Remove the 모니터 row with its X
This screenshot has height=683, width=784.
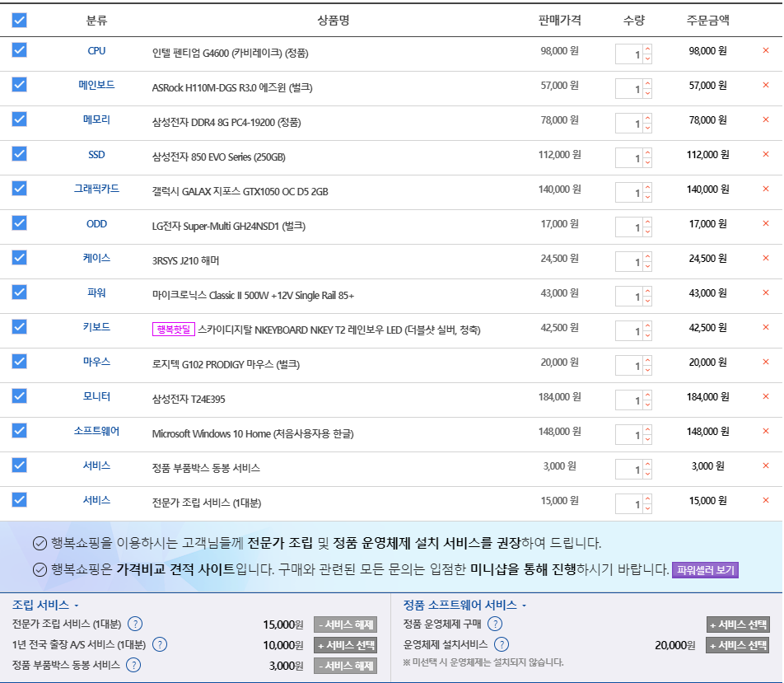coord(766,396)
